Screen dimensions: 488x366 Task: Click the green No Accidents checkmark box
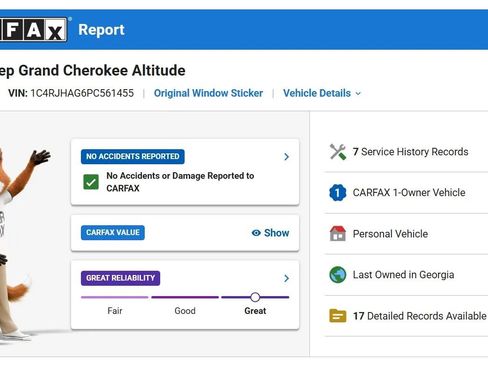[x=91, y=182]
